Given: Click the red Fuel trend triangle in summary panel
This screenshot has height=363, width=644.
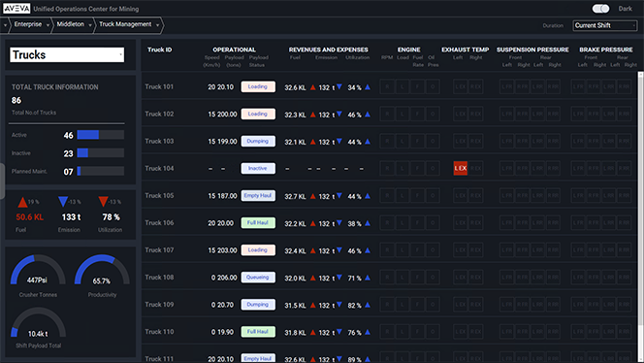Looking at the screenshot, I should tap(22, 202).
